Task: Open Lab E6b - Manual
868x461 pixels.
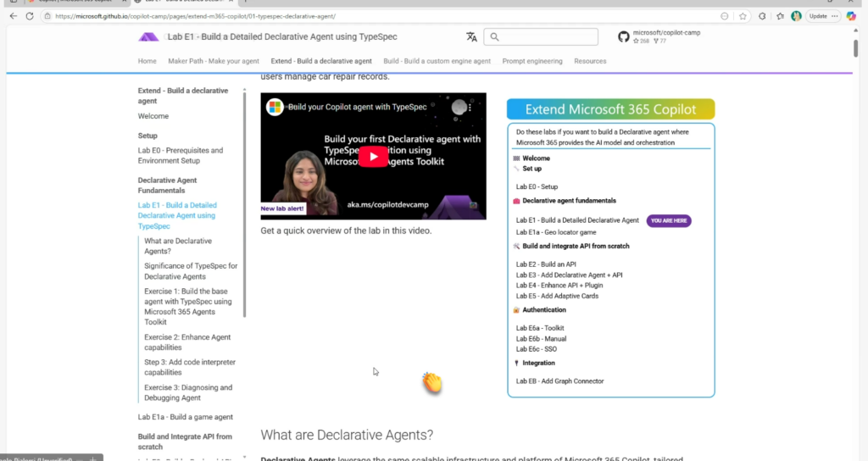Action: 542,339
